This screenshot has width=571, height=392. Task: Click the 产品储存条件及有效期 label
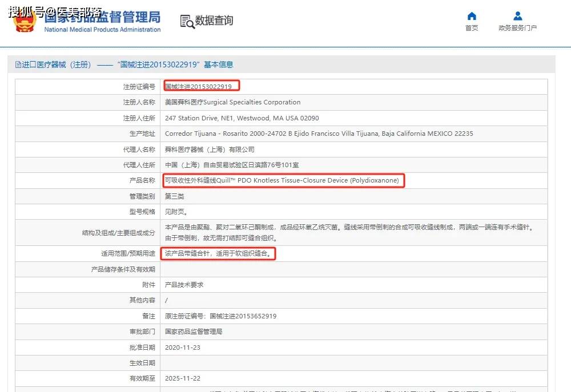tap(123, 269)
